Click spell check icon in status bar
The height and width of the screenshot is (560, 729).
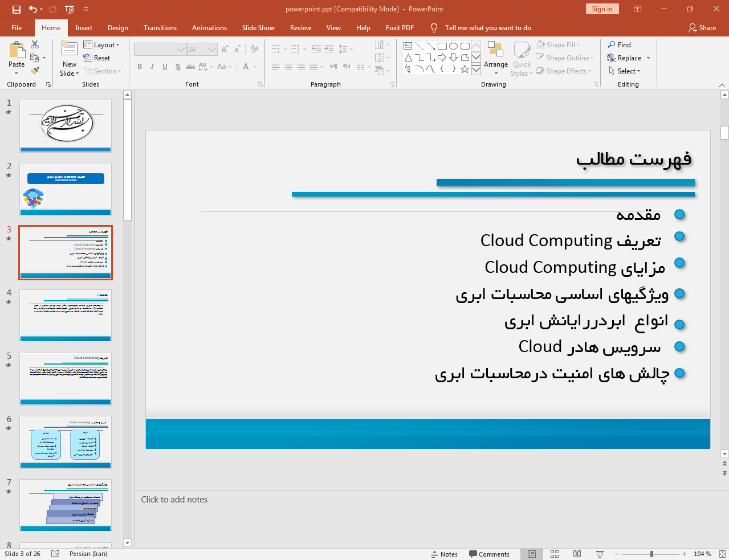point(55,554)
